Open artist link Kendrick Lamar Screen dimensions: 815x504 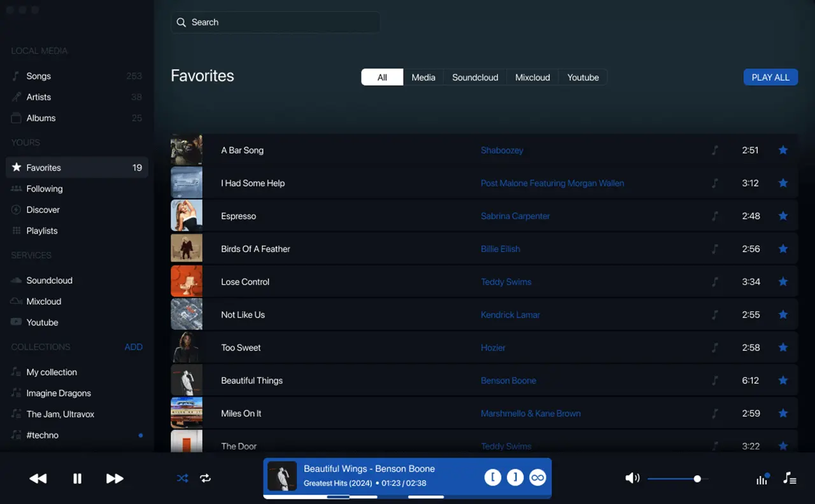point(510,314)
